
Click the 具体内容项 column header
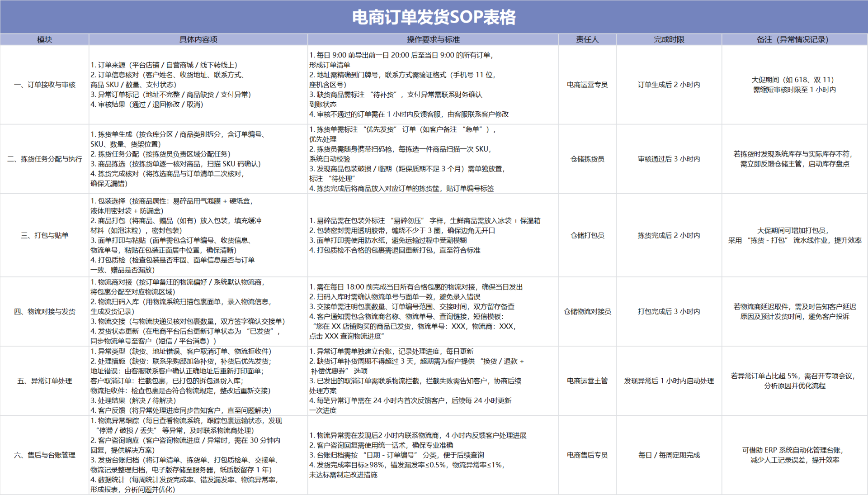pyautogui.click(x=198, y=39)
